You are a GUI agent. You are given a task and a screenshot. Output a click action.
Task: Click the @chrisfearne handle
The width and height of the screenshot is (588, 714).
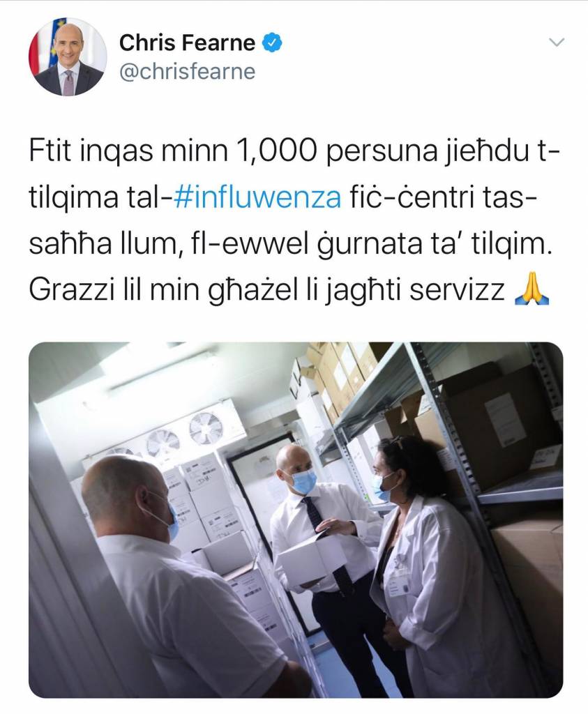(187, 72)
